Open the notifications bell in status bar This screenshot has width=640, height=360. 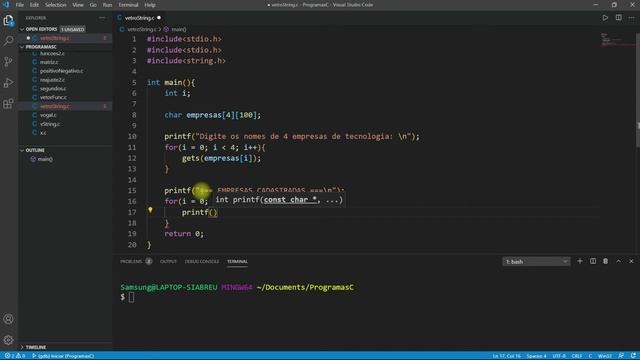click(633, 356)
